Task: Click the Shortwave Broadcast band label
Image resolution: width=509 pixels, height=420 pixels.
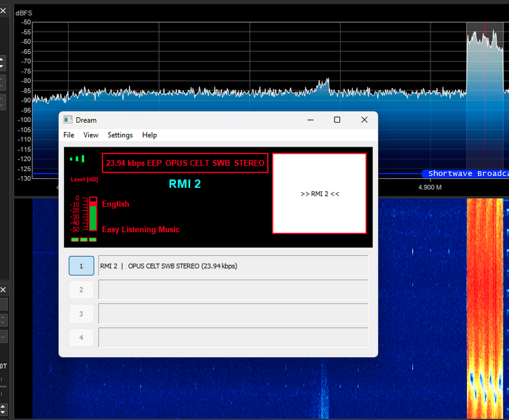Action: (466, 174)
